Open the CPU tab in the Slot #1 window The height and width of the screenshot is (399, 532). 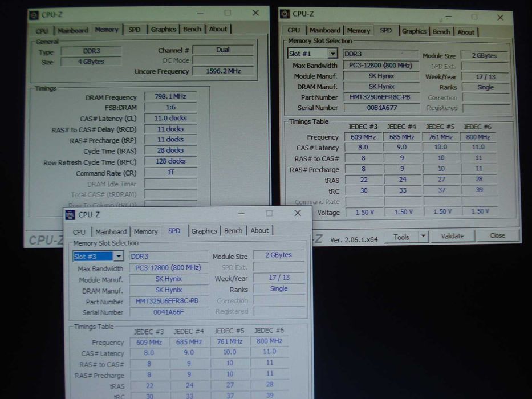[294, 30]
